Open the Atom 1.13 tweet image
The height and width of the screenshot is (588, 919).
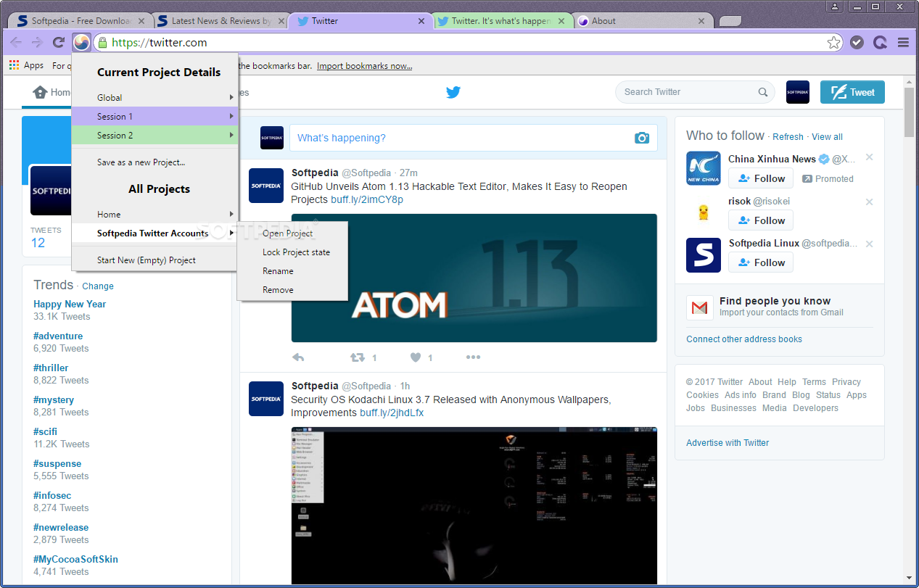tap(474, 278)
